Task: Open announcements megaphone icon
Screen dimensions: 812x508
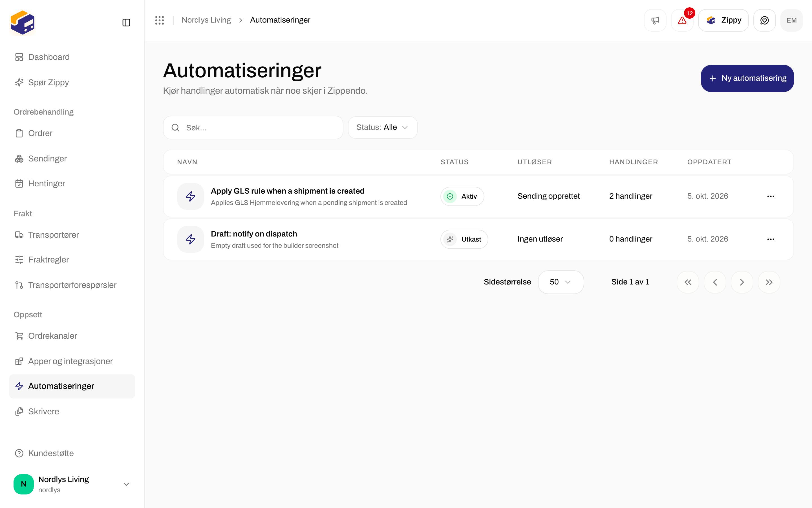Action: click(x=655, y=20)
